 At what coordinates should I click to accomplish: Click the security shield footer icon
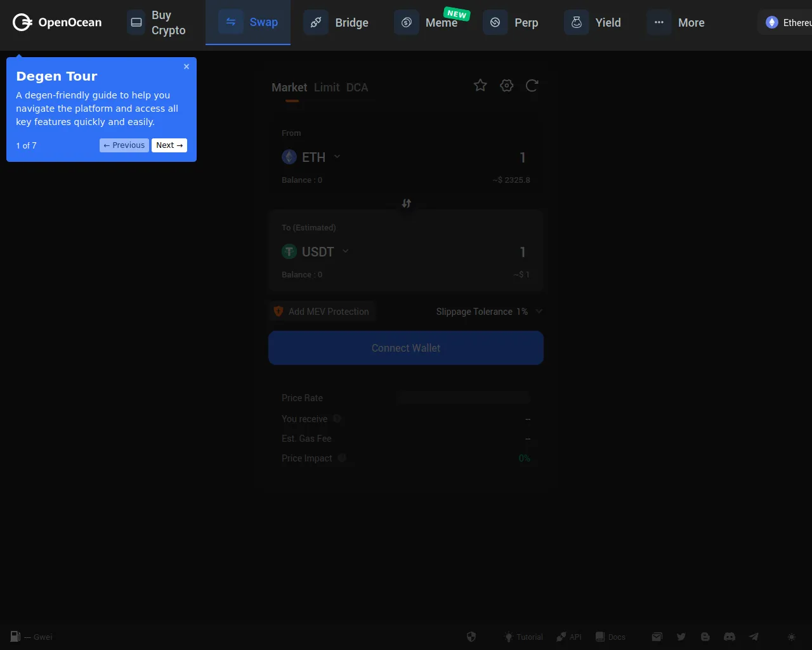pos(471,637)
